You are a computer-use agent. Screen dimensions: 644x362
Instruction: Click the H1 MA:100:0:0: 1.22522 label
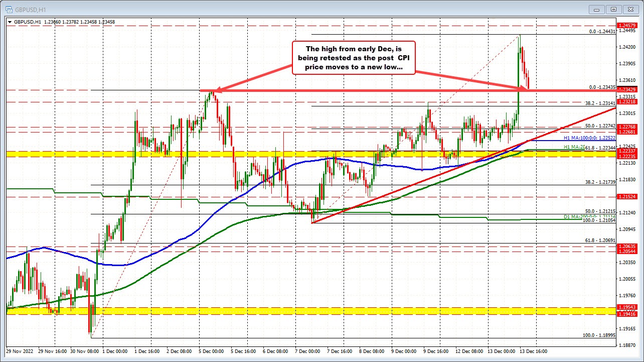591,138
